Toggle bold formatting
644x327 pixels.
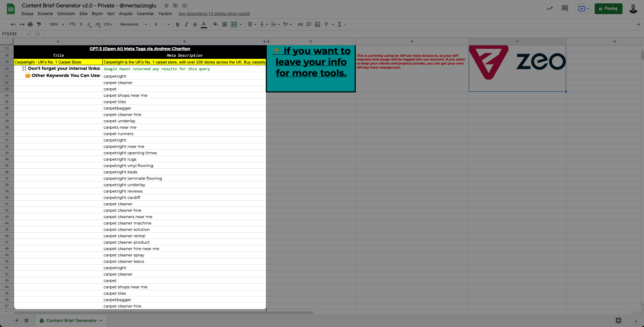click(x=178, y=25)
